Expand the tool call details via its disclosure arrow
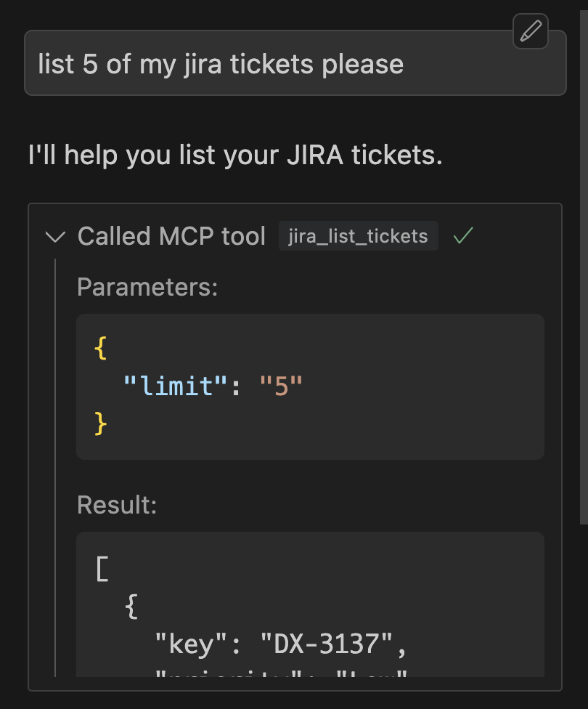588x709 pixels. (x=56, y=236)
